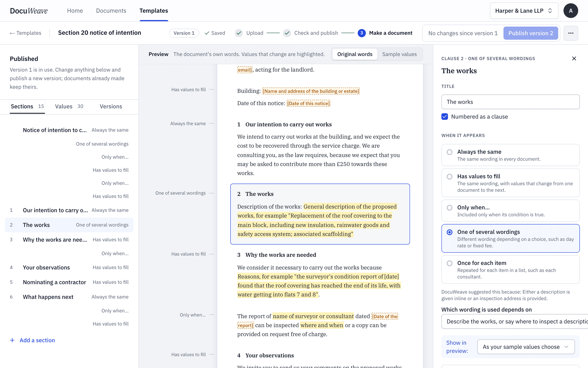Open the Show in preview dropdown
The image size is (588, 368).
pyautogui.click(x=526, y=347)
